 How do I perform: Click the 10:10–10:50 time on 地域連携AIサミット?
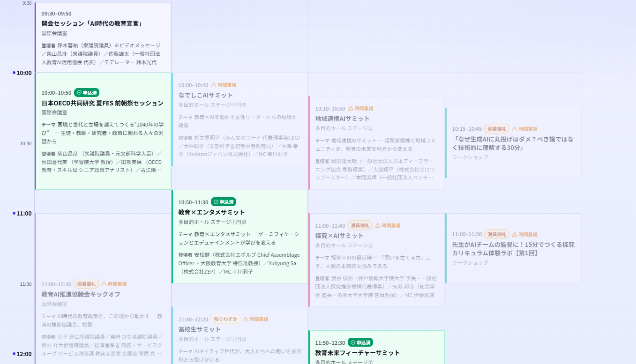coord(330,109)
